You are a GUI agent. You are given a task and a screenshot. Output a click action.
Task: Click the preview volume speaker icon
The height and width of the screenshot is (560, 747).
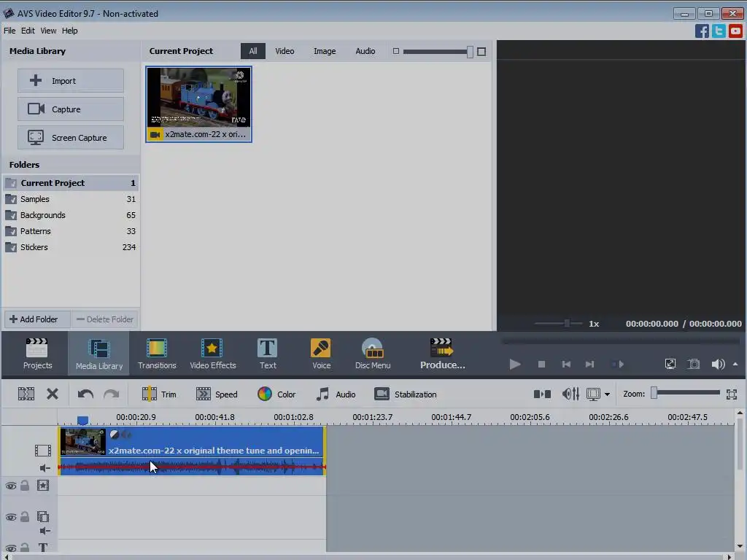(x=718, y=365)
